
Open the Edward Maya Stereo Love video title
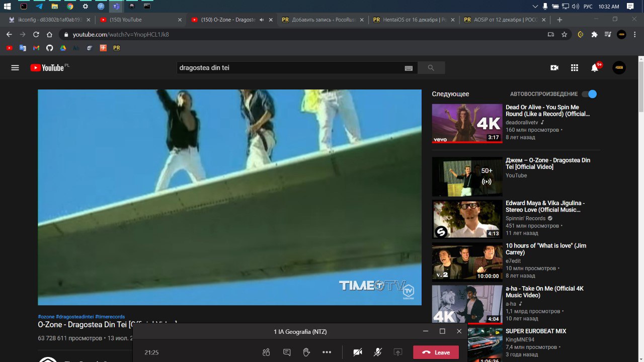545,206
